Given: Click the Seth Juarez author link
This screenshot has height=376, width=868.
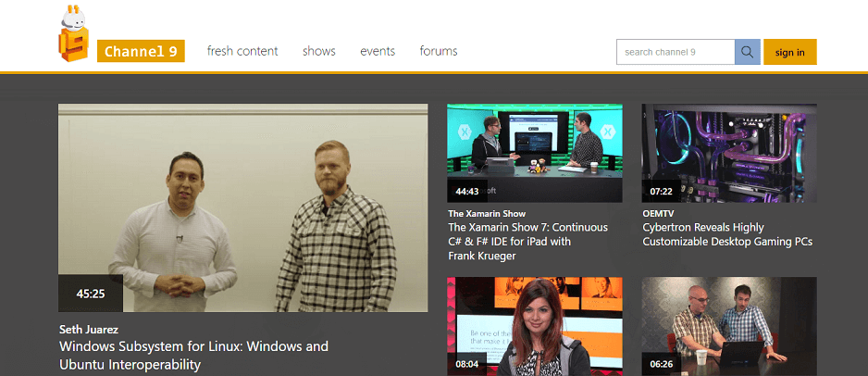Looking at the screenshot, I should tap(89, 330).
